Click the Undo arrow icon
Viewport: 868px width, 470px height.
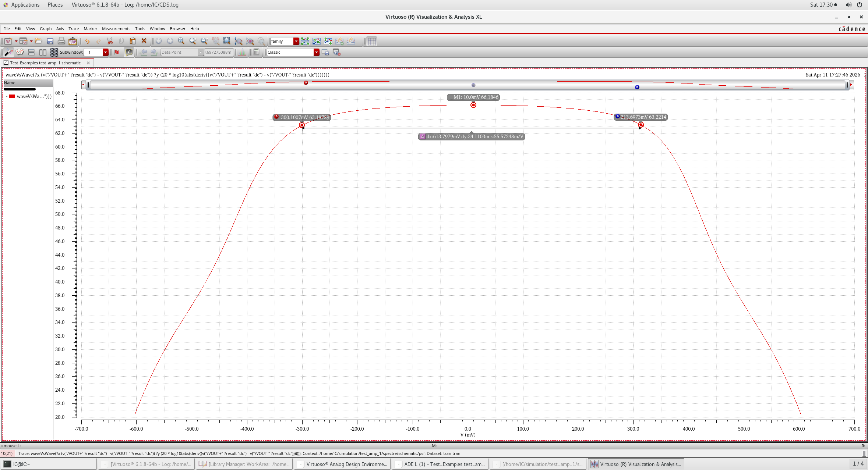click(87, 41)
